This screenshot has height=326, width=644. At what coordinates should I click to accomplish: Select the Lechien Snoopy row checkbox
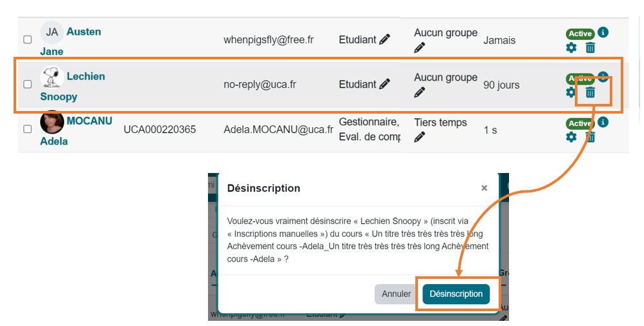(x=28, y=84)
